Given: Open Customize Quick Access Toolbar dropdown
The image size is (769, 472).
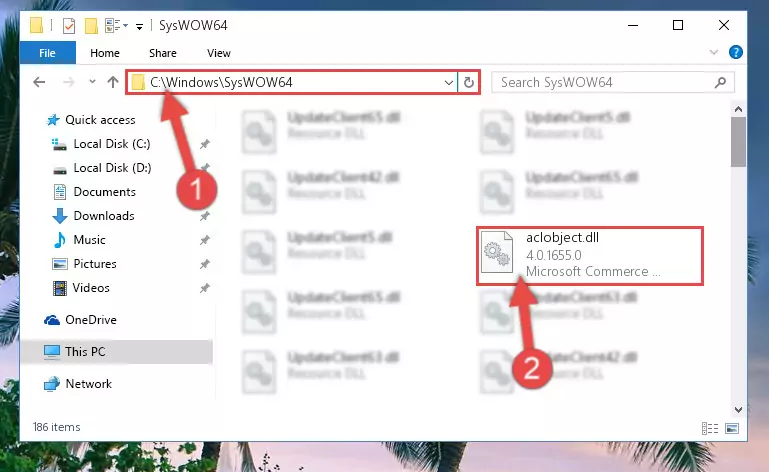Looking at the screenshot, I should coord(140,26).
